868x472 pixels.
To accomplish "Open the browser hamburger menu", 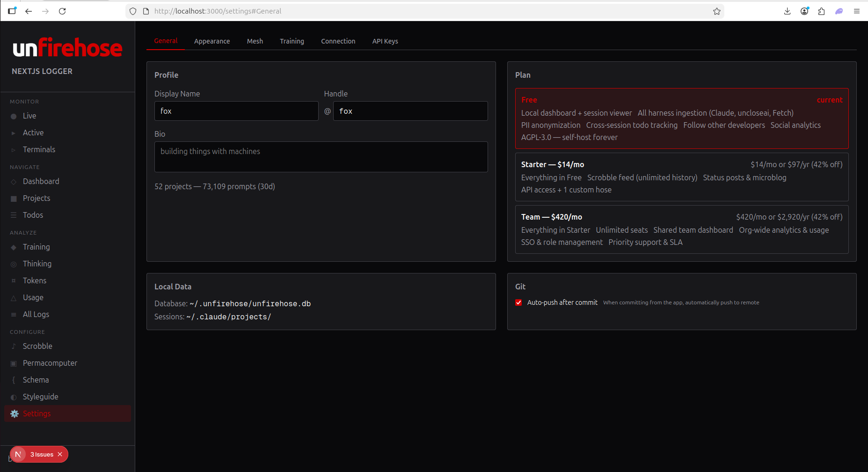I will (857, 11).
